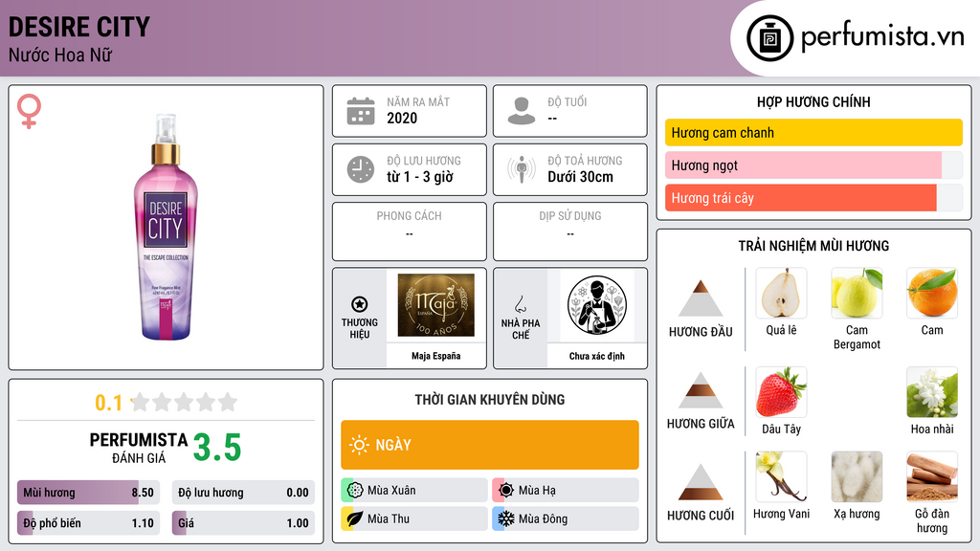The height and width of the screenshot is (551, 980).
Task: Click the flower icon for Mùa Xuân
Action: (355, 490)
